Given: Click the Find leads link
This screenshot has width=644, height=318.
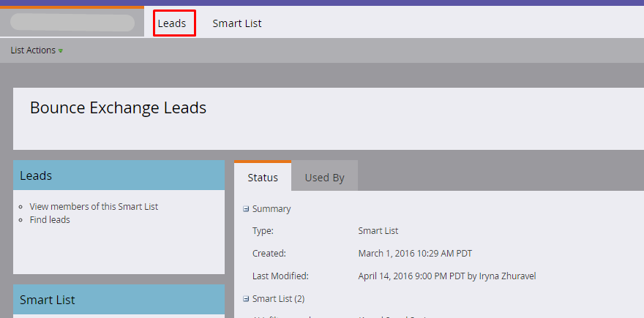Looking at the screenshot, I should [50, 219].
